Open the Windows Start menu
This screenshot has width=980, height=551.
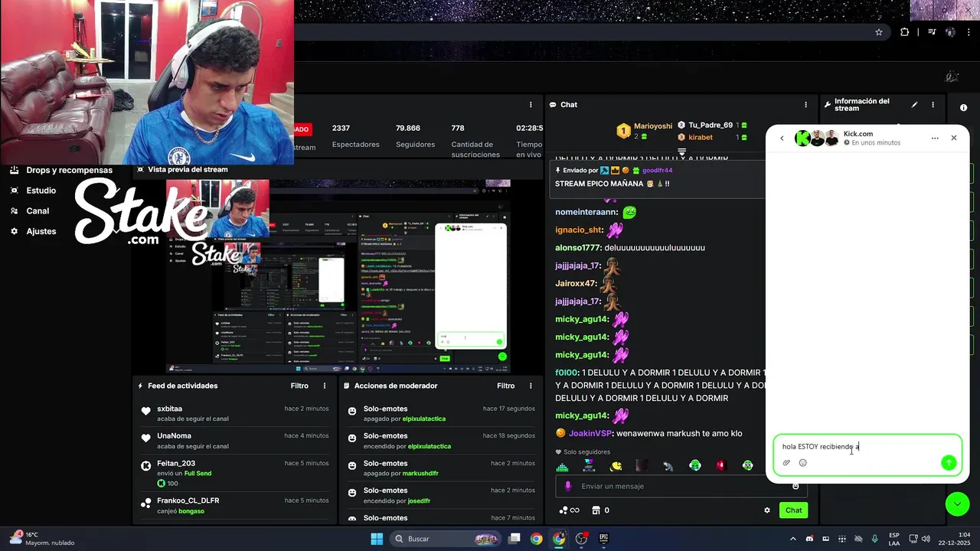(377, 539)
